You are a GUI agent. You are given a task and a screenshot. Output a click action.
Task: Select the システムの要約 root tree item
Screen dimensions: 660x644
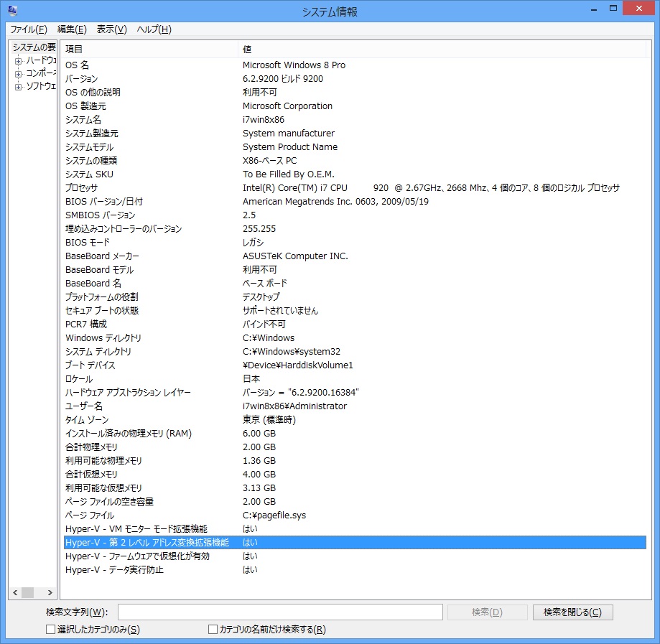pos(34,47)
